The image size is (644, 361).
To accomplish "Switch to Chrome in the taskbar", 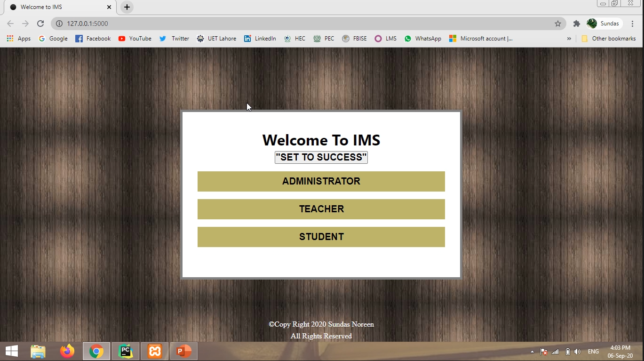I will coord(96,351).
